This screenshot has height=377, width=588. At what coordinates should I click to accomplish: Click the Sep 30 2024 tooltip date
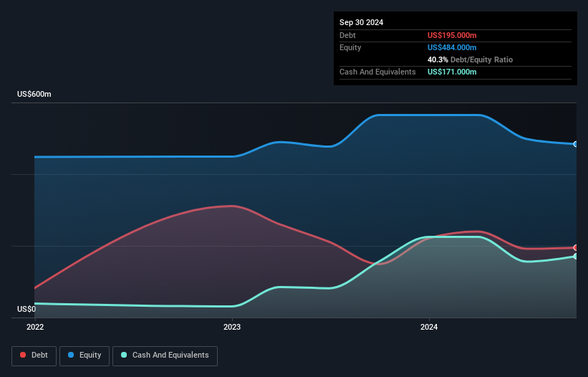pyautogui.click(x=361, y=22)
